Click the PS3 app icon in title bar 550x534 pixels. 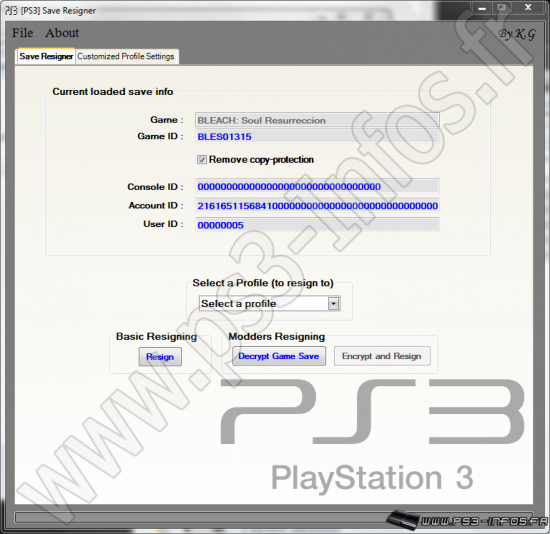coord(11,11)
